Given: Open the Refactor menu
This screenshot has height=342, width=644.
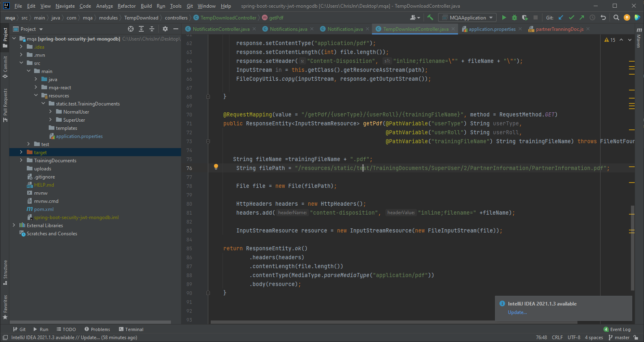Looking at the screenshot, I should click(x=127, y=6).
